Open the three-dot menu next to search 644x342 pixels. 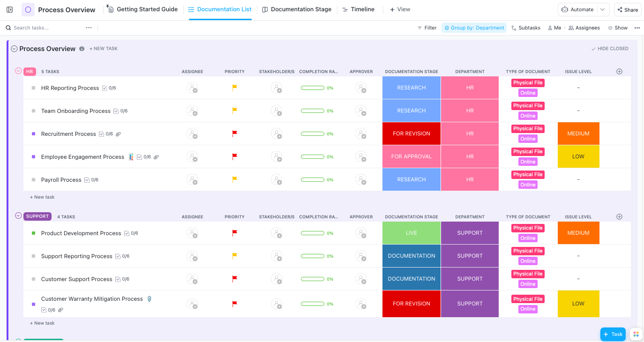pos(89,28)
